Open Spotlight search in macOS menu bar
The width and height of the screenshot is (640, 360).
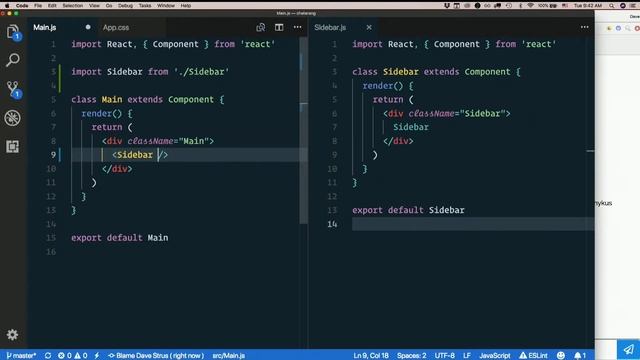[x=611, y=6]
